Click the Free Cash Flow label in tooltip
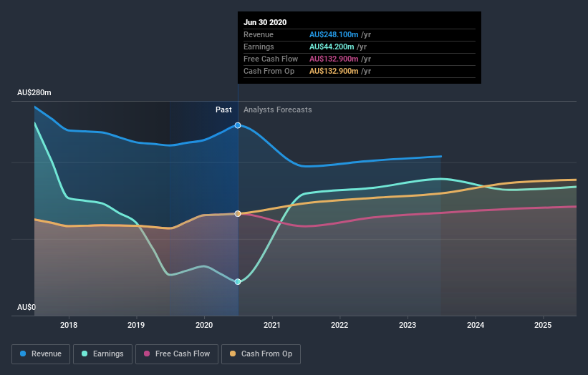 click(x=271, y=59)
